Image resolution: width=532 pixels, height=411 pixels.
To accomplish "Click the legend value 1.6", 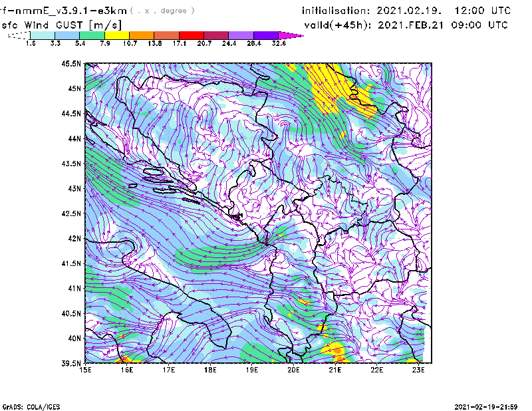I will [x=31, y=43].
